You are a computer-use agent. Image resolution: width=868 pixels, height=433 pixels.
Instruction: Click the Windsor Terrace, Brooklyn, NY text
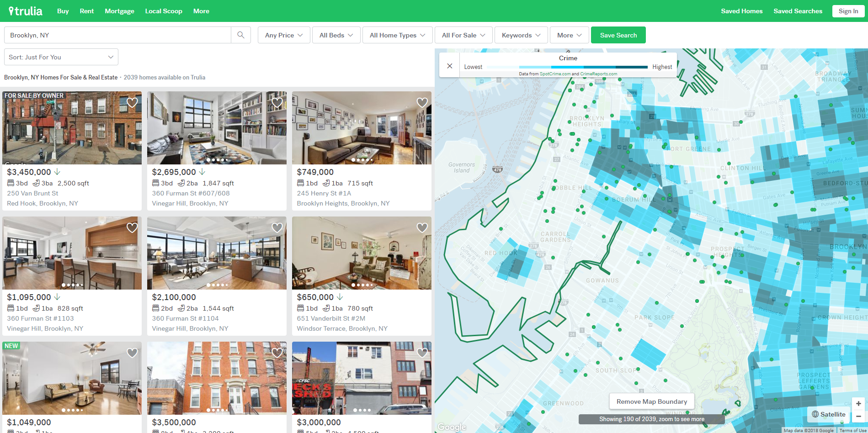click(342, 328)
